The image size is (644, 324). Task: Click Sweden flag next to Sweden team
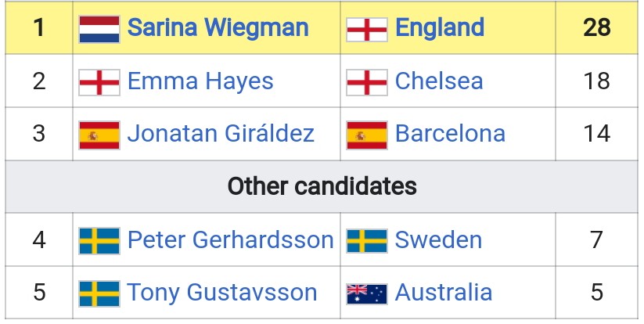(367, 240)
